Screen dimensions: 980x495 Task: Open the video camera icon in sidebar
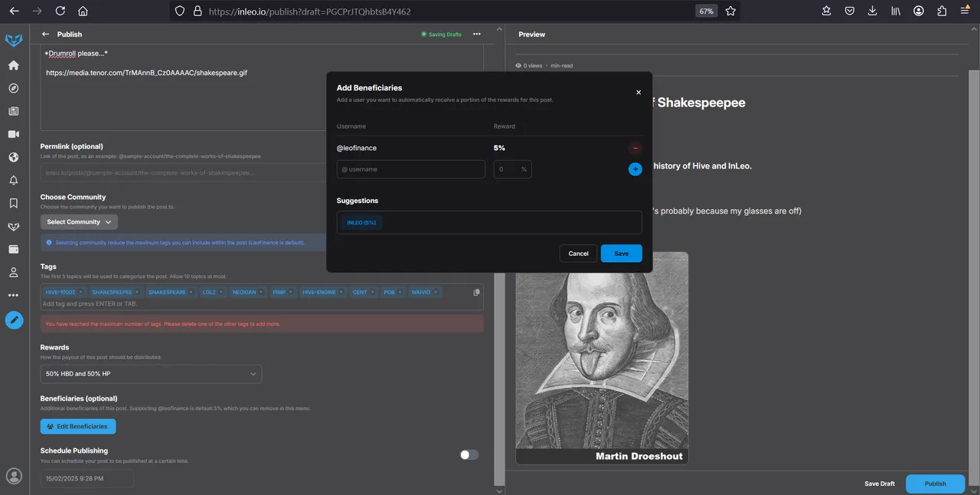(x=14, y=134)
